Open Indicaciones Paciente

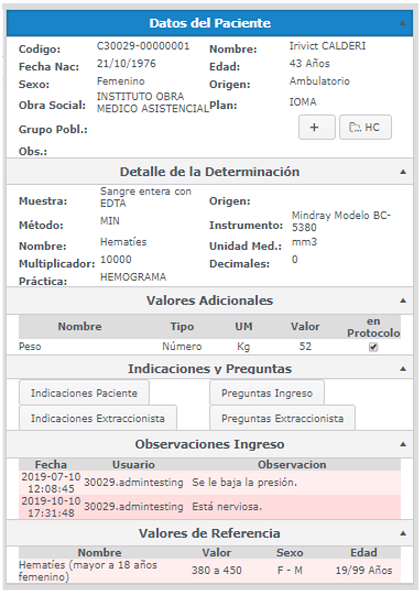(84, 393)
